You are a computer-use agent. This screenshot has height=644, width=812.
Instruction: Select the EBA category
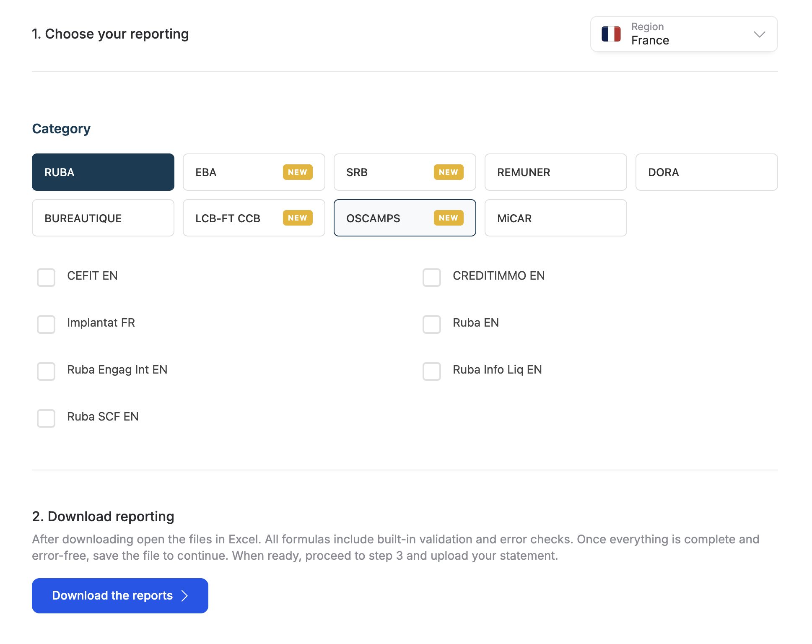coord(254,172)
